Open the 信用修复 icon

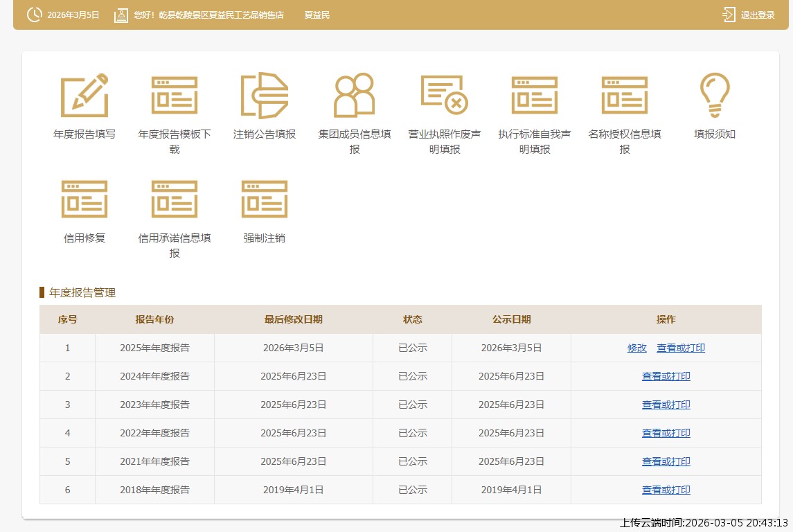84,199
